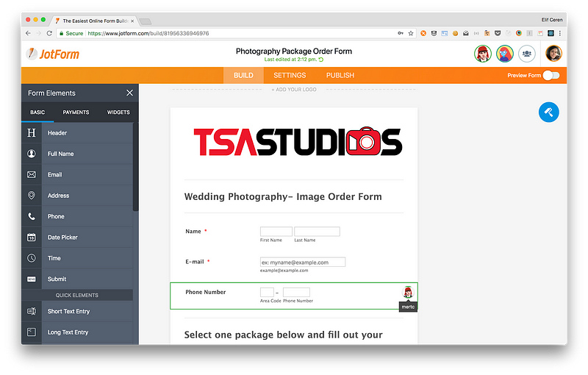This screenshot has width=588, height=375.
Task: Open the blue Form Designer paint roller
Action: click(x=548, y=112)
